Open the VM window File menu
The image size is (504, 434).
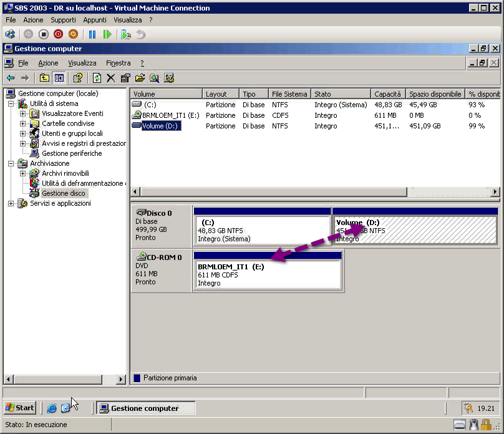[11, 20]
